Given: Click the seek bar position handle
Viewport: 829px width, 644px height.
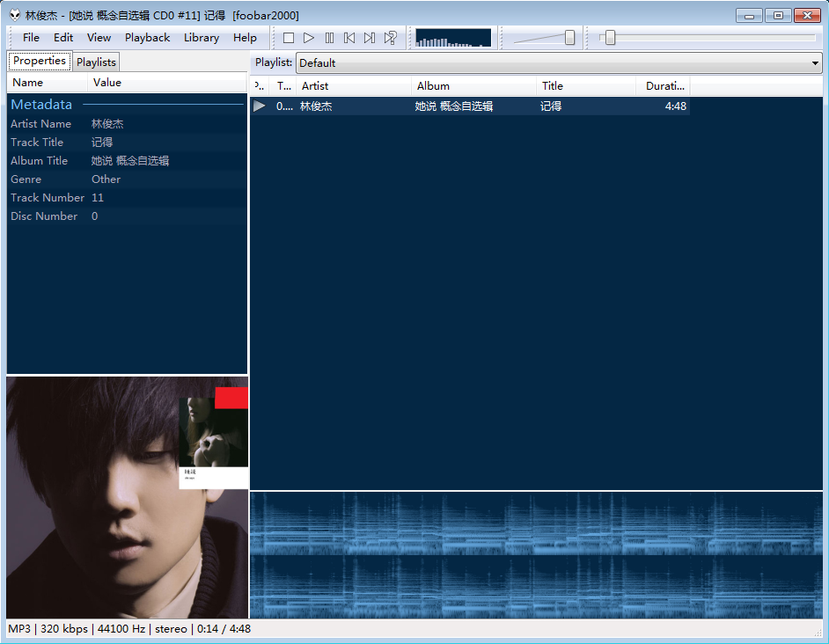Looking at the screenshot, I should (x=609, y=38).
